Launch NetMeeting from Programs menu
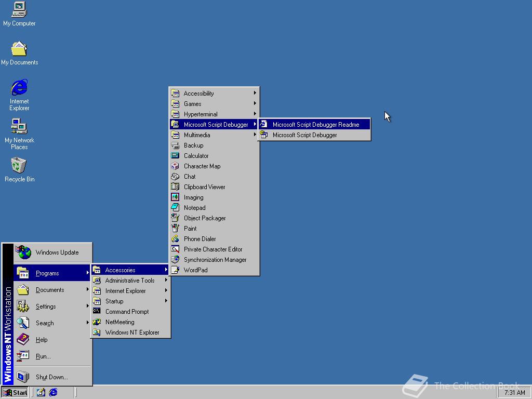The image size is (532, 399). pos(130,322)
